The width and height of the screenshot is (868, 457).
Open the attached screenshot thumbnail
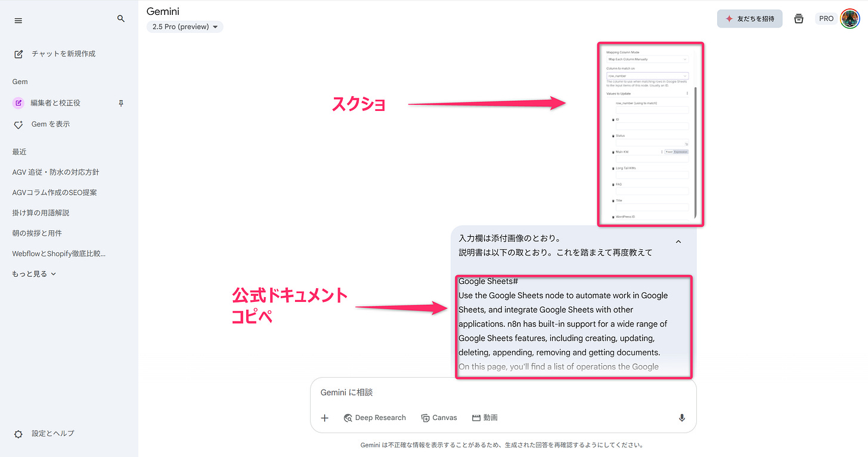651,134
